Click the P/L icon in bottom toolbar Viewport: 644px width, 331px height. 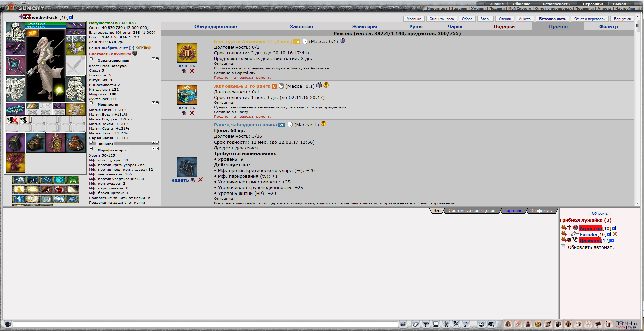pyautogui.click(x=456, y=324)
